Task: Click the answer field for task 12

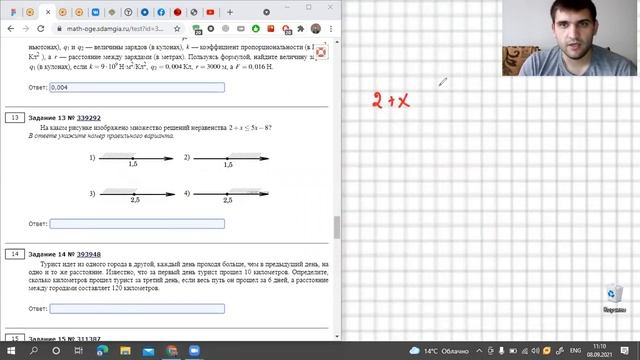Action: click(137, 87)
